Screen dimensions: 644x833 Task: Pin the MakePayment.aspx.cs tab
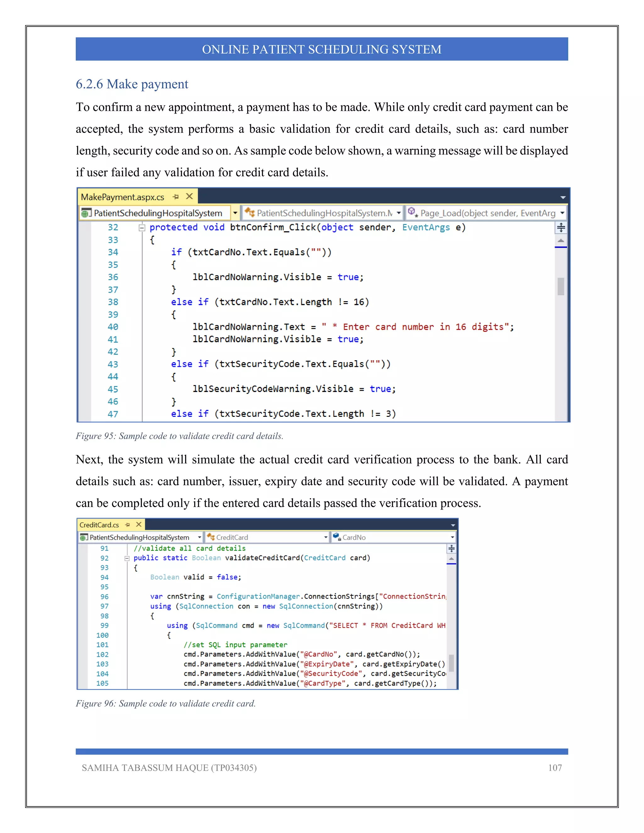pyautogui.click(x=175, y=197)
